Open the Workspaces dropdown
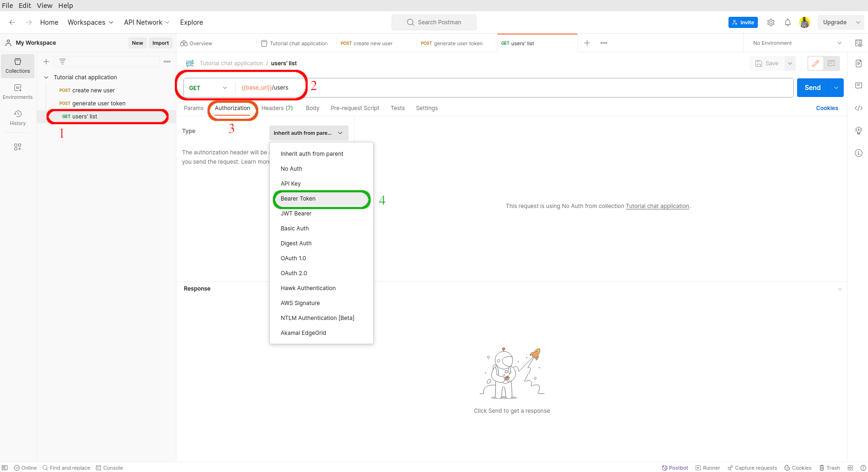This screenshot has width=868, height=472. point(90,22)
